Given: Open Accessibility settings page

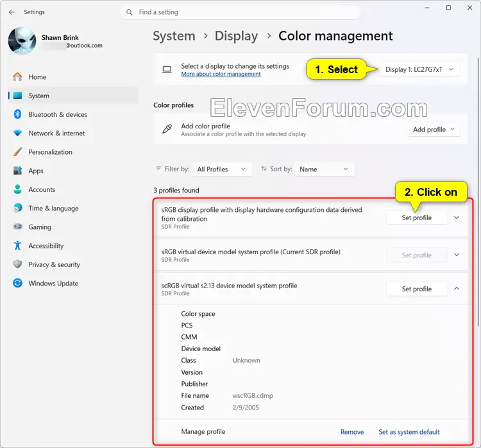Looking at the screenshot, I should (x=73, y=246).
